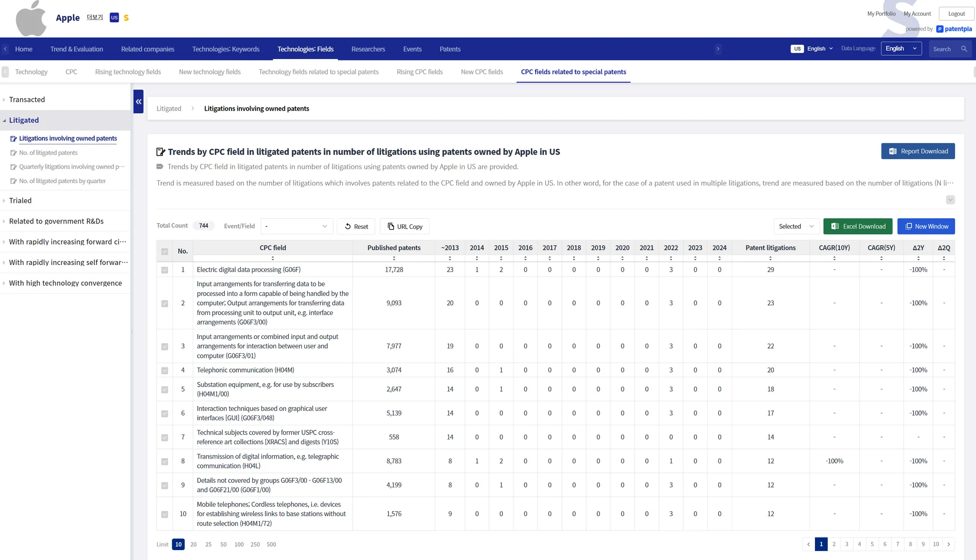Sort by Published patents column arrows
Image resolution: width=976 pixels, height=560 pixels.
tap(394, 258)
